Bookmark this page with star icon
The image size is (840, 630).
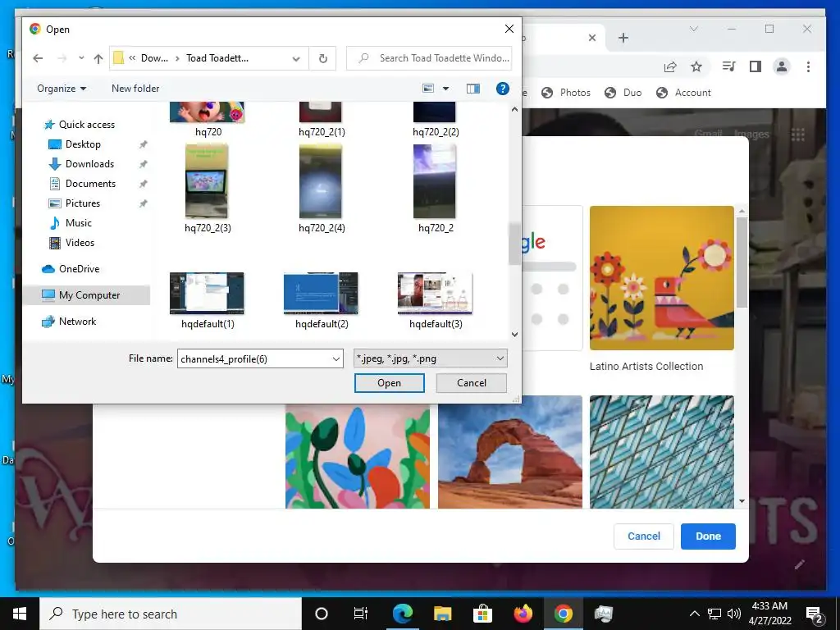point(696,66)
